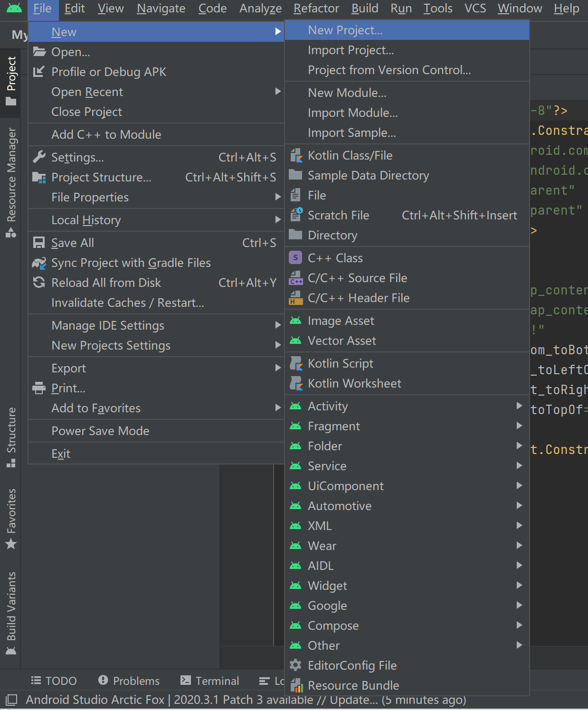Click the Resource Bundle icon
Viewport: 588px width, 710px height.
296,685
